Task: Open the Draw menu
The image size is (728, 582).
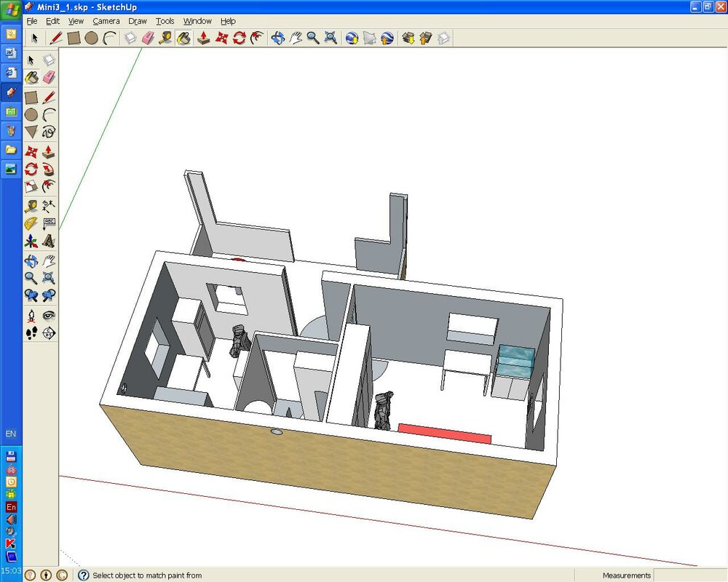Action: coord(138,21)
